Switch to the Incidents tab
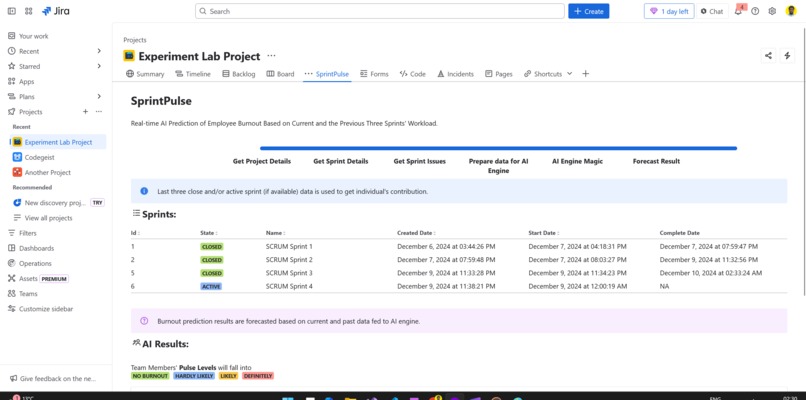The width and height of the screenshot is (806, 400). click(455, 74)
